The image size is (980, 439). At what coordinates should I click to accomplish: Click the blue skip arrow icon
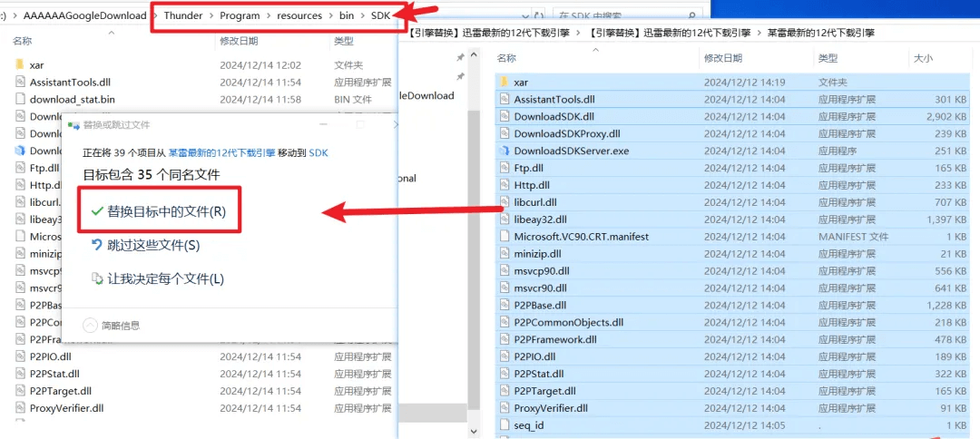(x=97, y=246)
